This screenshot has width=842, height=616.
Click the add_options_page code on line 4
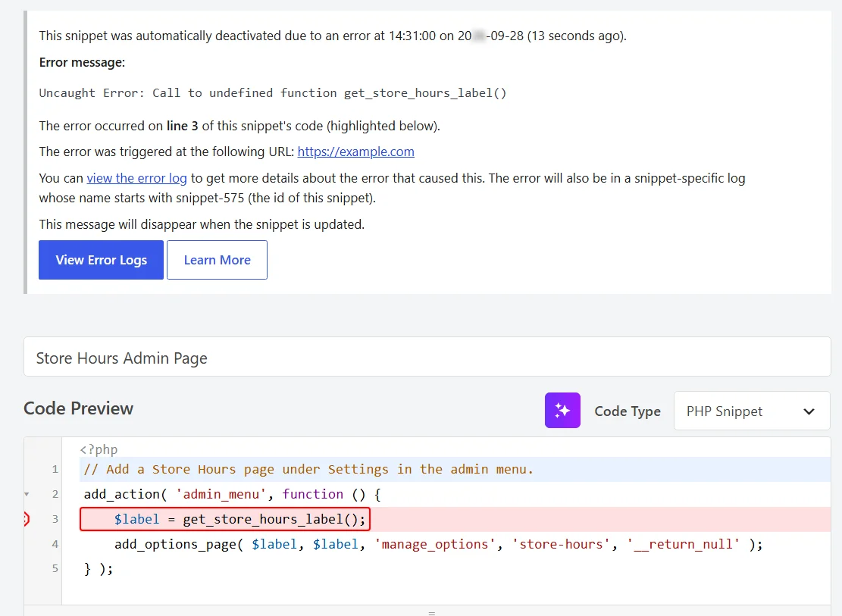[438, 544]
